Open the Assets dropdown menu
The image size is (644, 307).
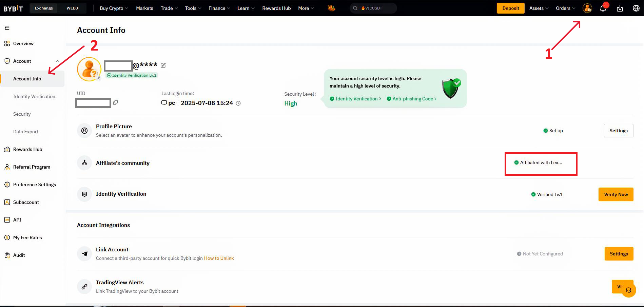click(x=539, y=8)
